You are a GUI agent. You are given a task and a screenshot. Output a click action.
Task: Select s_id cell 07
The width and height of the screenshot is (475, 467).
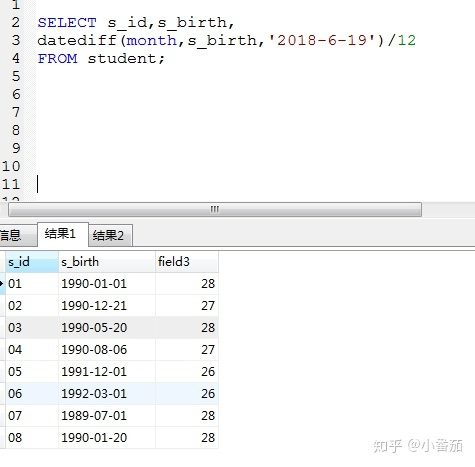coord(32,416)
